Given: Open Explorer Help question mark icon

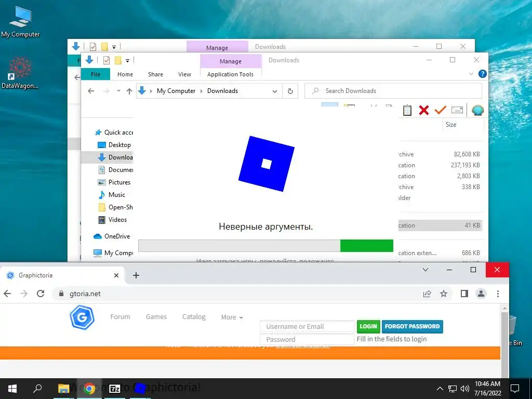Looking at the screenshot, I should point(482,74).
